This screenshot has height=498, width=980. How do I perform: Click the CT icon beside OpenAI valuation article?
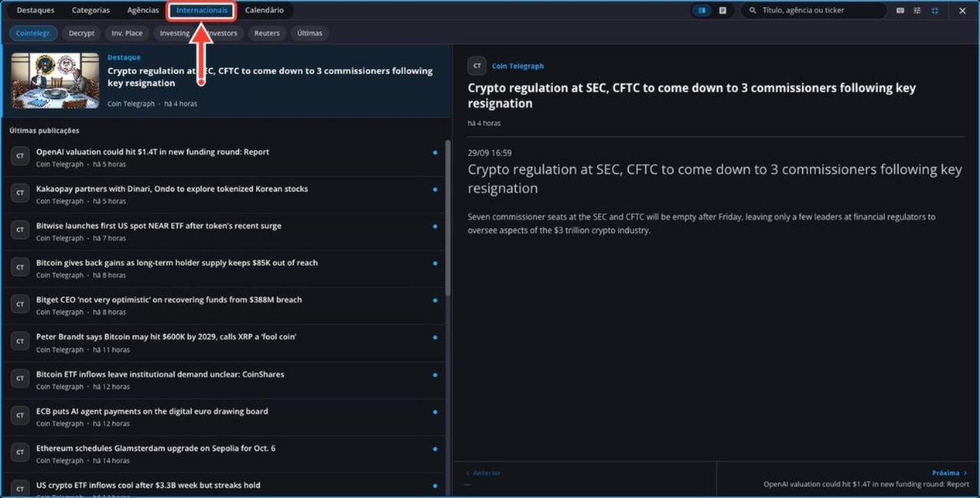point(20,156)
